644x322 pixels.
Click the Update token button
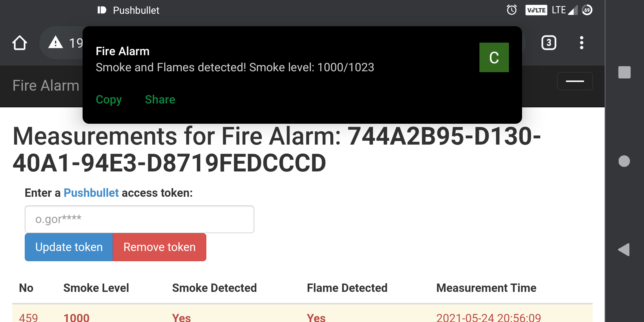(x=69, y=247)
